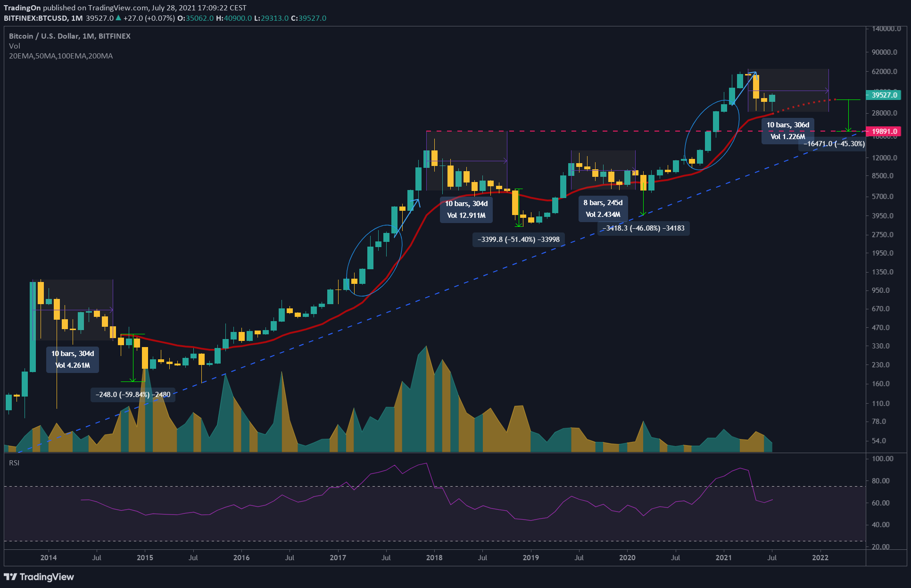The width and height of the screenshot is (911, 588).
Task: Click the '8 bars, 245d Vol 2.434M' label
Action: point(603,208)
